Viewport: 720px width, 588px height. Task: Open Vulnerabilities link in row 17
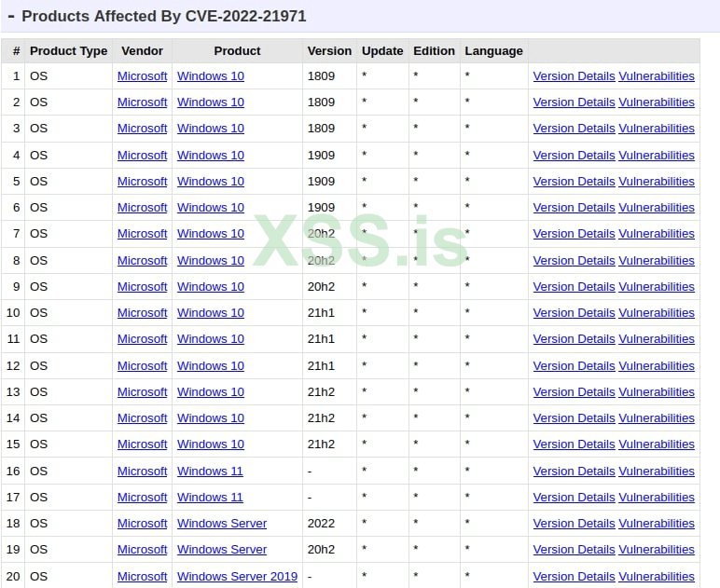[657, 498]
